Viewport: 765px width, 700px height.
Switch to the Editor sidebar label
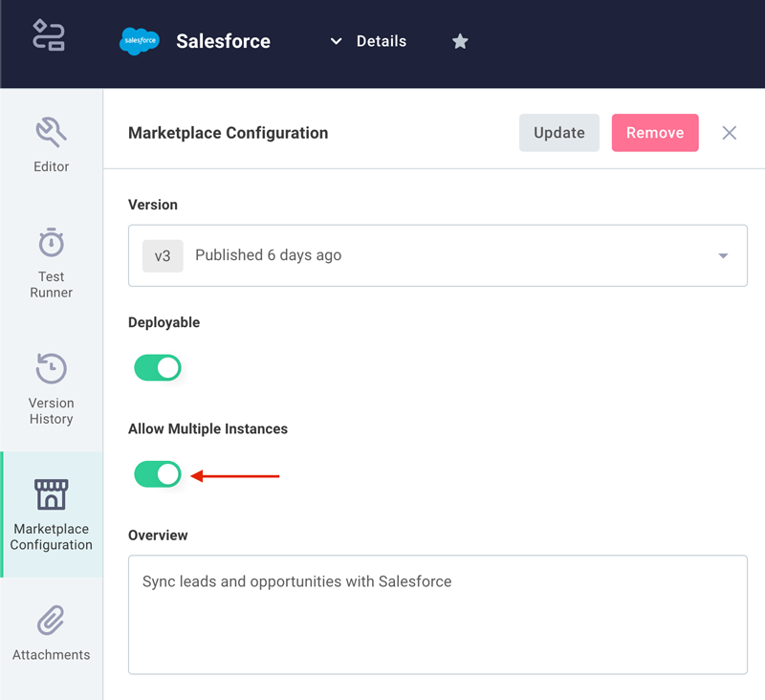tap(52, 166)
